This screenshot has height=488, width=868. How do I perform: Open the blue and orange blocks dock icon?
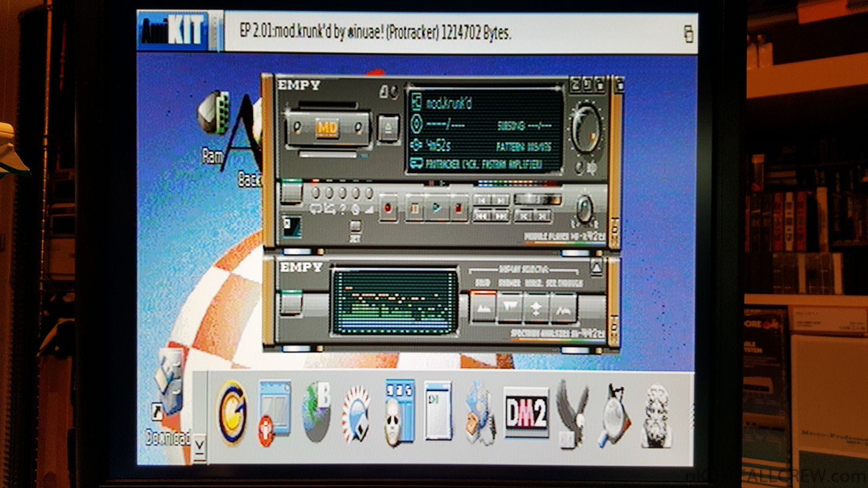[x=480, y=413]
